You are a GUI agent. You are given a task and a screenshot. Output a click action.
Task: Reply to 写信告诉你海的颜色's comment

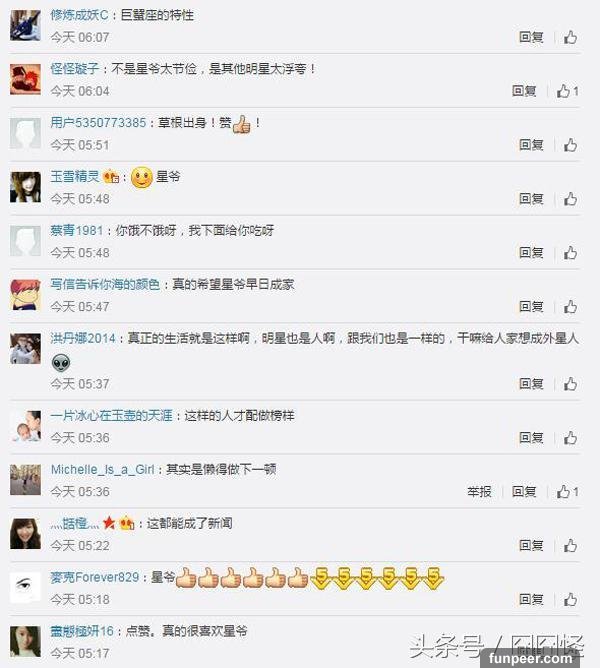531,307
